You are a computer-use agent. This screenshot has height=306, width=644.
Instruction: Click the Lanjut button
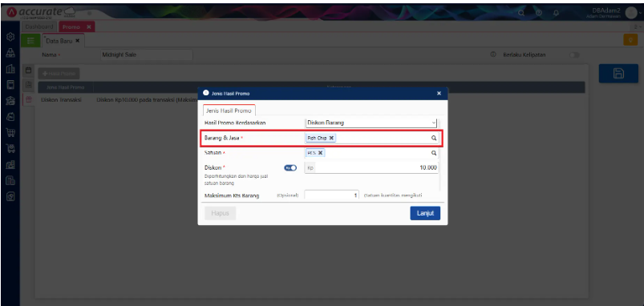pos(425,213)
